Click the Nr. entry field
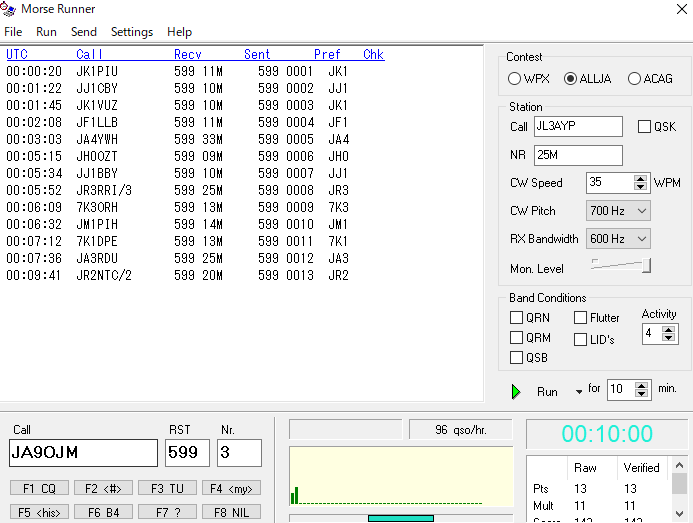 pos(239,453)
